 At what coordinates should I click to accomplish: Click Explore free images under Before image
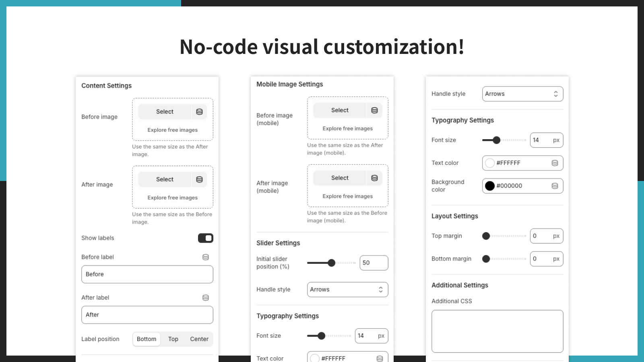point(172,130)
